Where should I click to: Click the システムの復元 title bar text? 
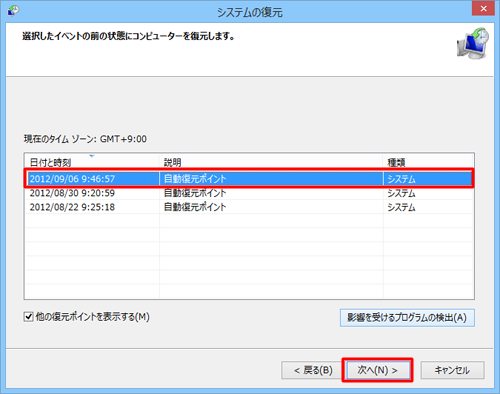point(250,12)
